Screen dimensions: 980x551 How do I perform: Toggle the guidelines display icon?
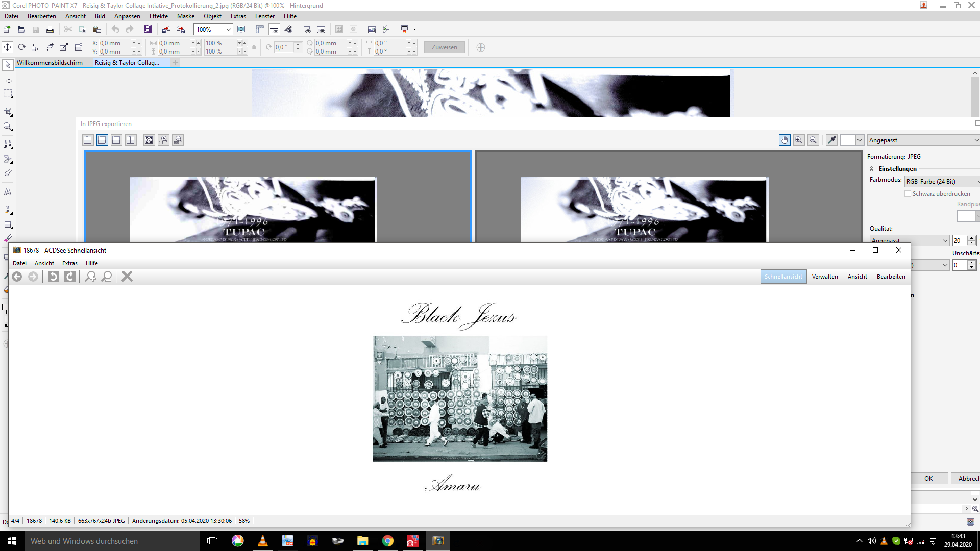tap(274, 29)
